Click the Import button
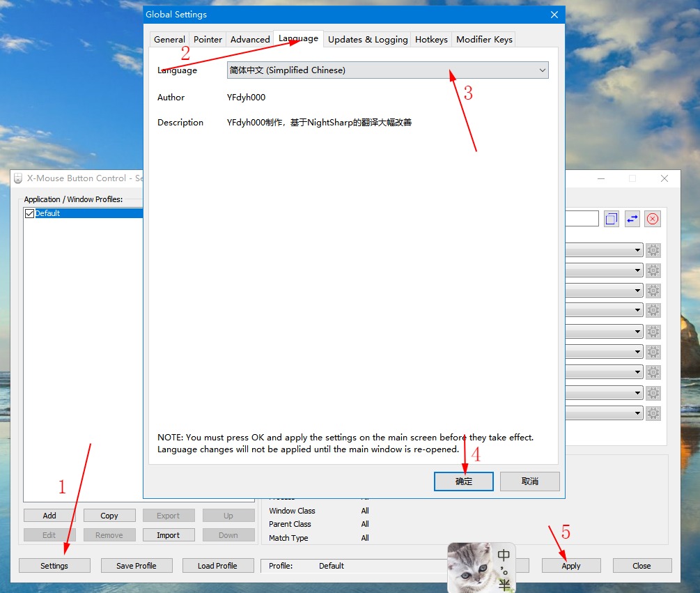This screenshot has height=593, width=700. [169, 535]
